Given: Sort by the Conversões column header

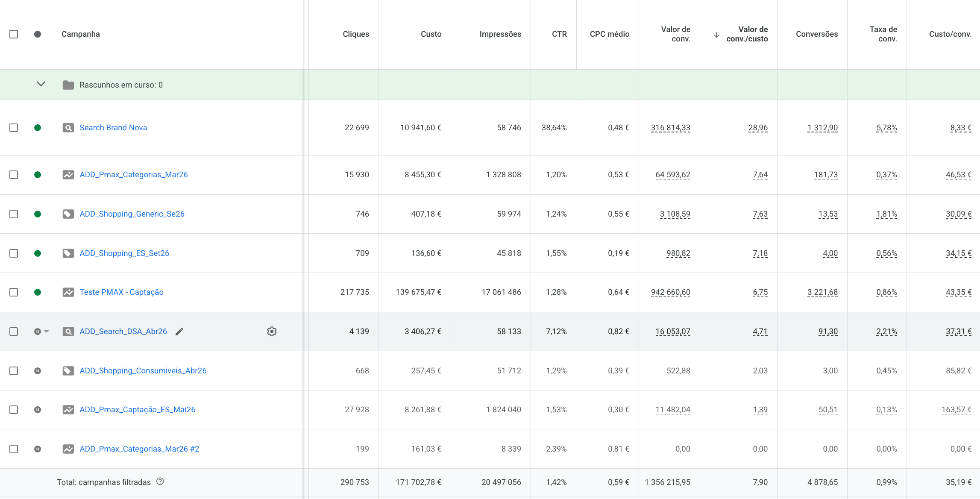Looking at the screenshot, I should pyautogui.click(x=816, y=34).
